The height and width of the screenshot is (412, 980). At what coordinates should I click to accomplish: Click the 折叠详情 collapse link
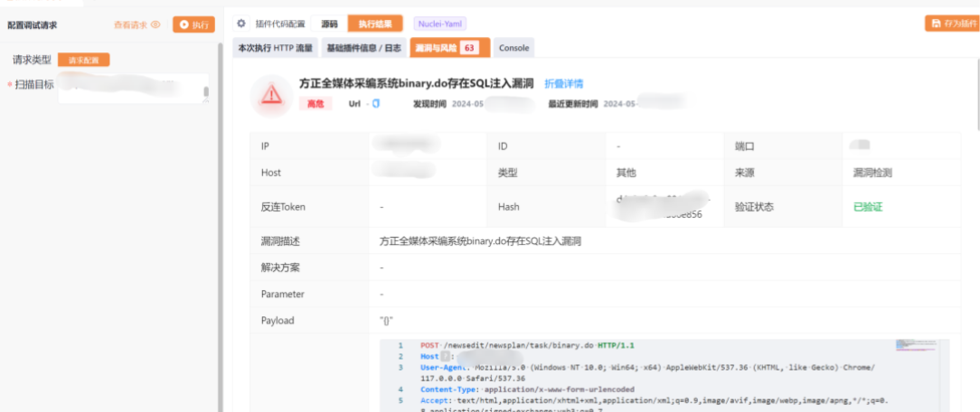click(564, 84)
